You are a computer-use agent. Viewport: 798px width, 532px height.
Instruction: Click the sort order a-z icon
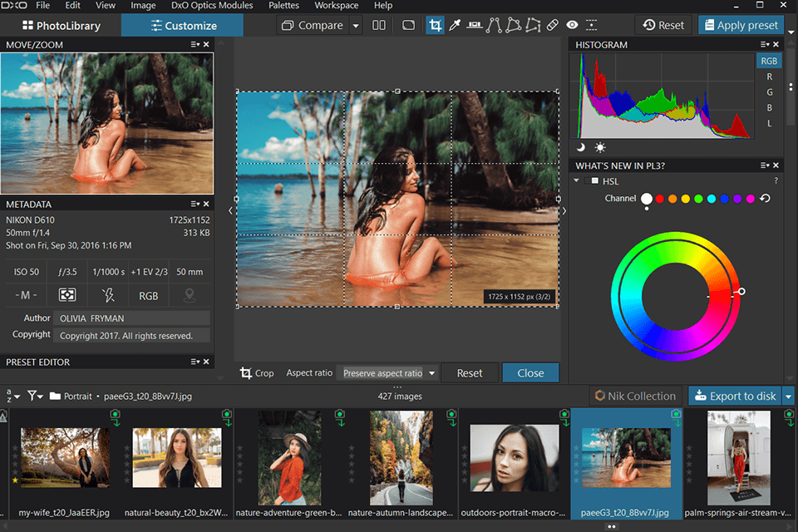coord(12,396)
